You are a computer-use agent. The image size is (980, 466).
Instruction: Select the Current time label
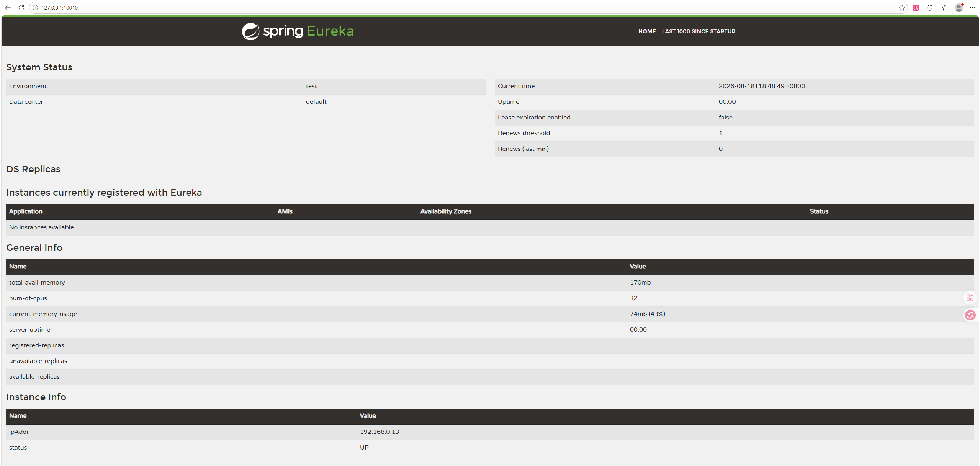tap(516, 86)
